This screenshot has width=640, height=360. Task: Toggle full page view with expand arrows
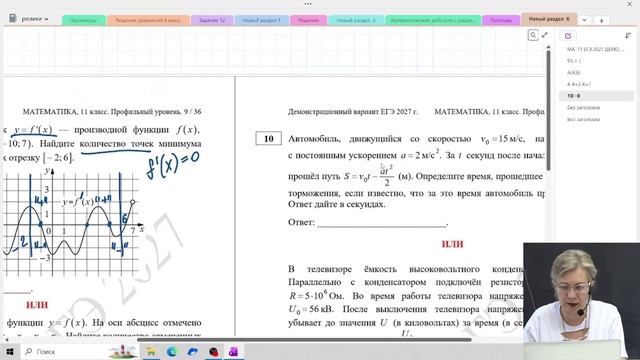pyautogui.click(x=544, y=36)
